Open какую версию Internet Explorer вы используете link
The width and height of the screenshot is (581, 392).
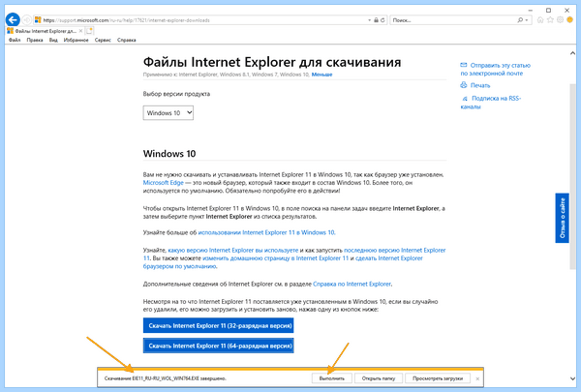233,250
